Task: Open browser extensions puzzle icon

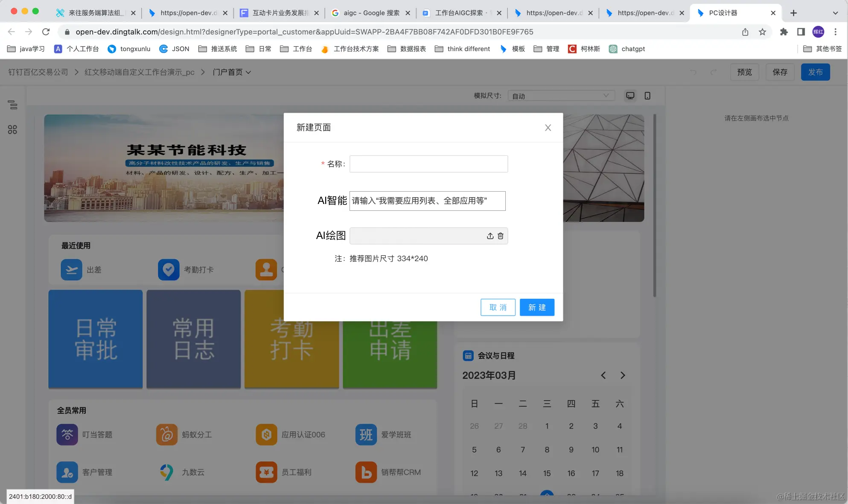Action: click(x=784, y=32)
